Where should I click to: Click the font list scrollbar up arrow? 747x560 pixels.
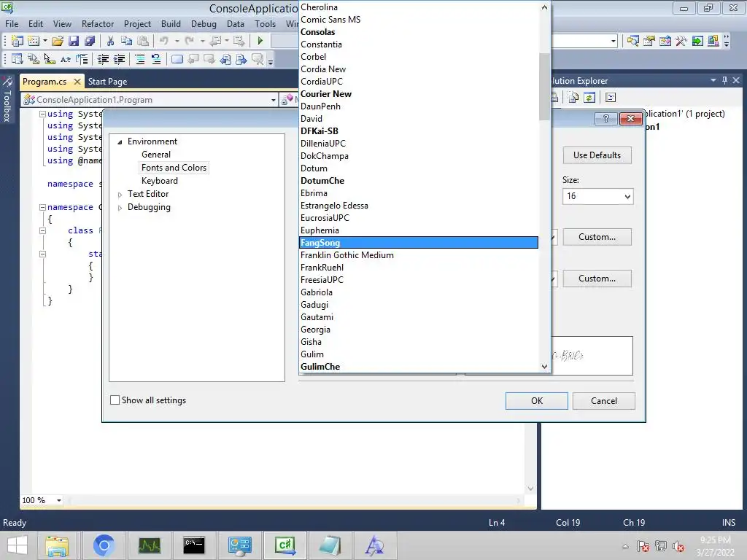coord(544,7)
